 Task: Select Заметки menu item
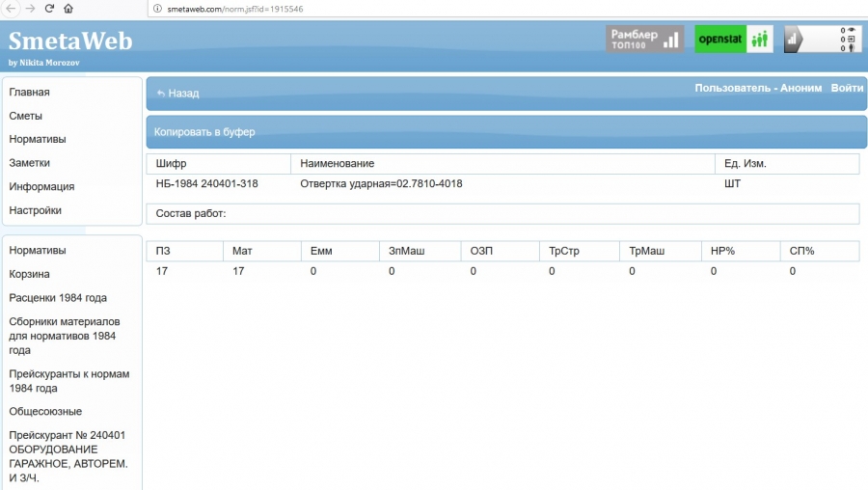[30, 163]
